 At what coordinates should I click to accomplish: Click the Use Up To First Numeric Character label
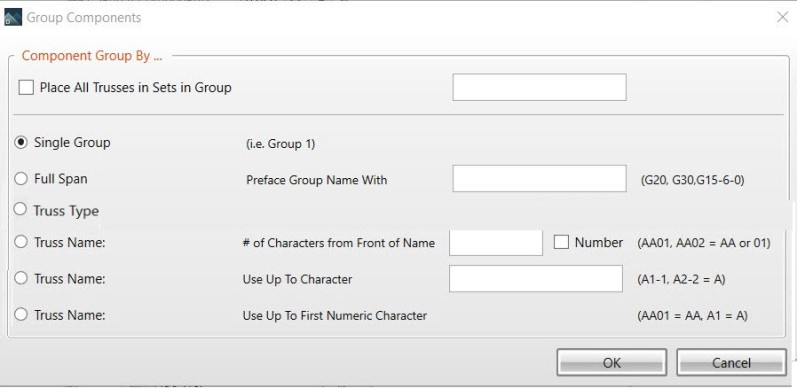click(334, 316)
